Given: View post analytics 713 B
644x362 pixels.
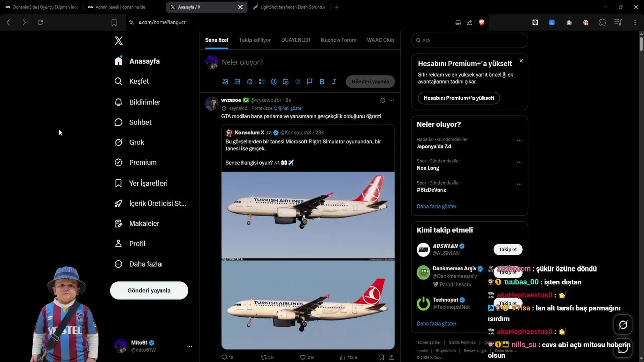Looking at the screenshot, I should pyautogui.click(x=349, y=357).
